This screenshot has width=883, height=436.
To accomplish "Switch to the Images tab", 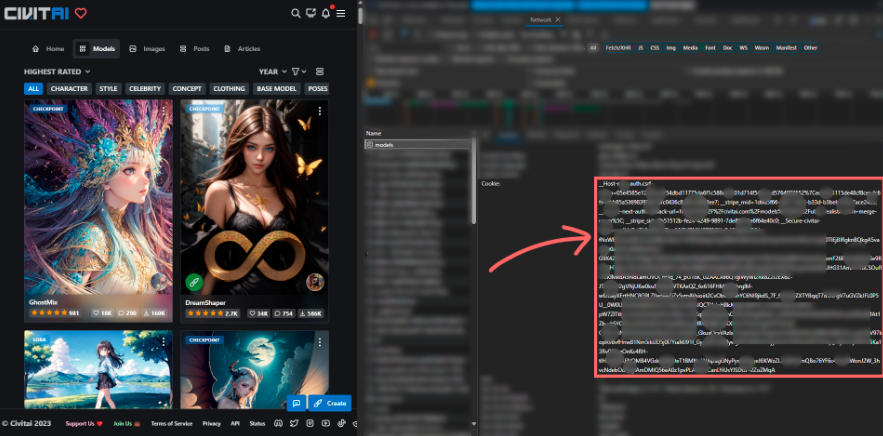I will 147,49.
